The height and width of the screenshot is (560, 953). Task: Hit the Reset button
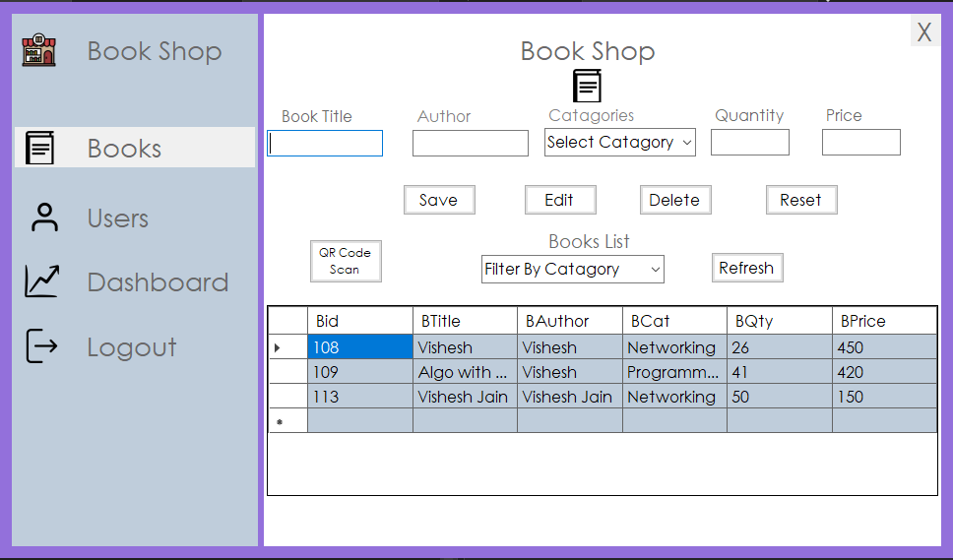pos(800,200)
